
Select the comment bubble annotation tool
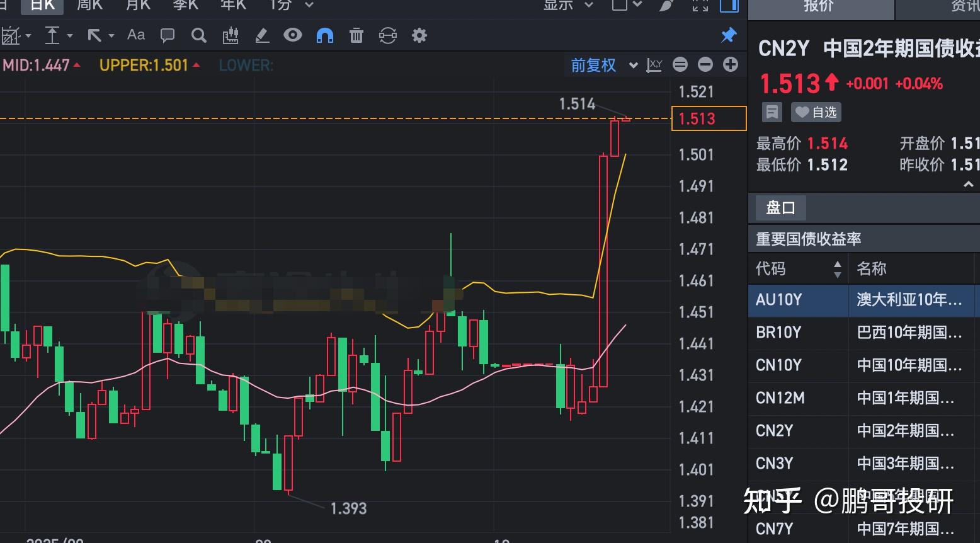tap(167, 35)
